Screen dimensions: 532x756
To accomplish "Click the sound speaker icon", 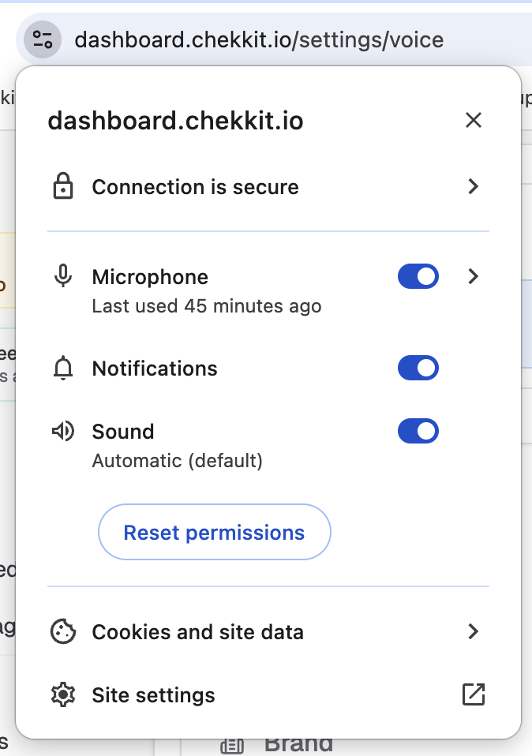I will (63, 431).
